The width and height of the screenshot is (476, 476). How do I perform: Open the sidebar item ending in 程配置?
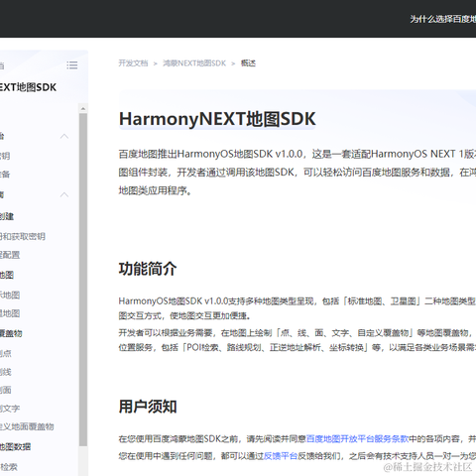pos(10,255)
